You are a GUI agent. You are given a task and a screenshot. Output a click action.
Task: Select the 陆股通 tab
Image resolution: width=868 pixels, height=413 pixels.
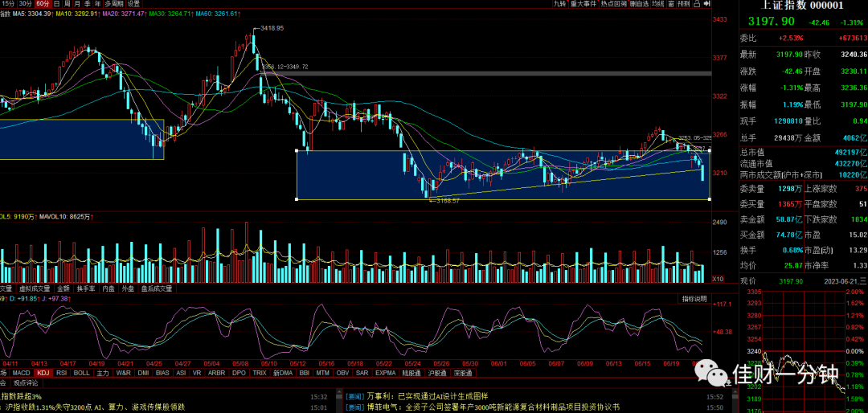coord(411,373)
